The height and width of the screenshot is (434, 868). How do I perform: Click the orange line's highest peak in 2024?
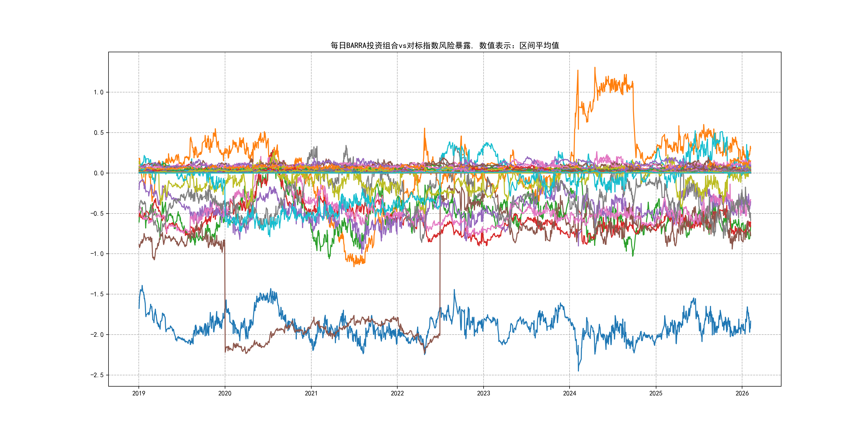coord(595,68)
